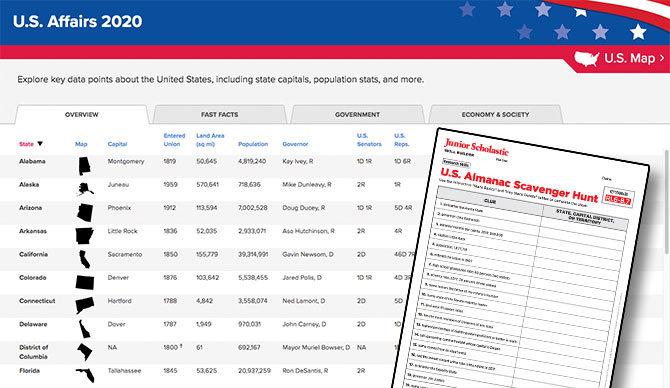Sort by the Map column header
This screenshot has width=670, height=388.
point(81,144)
